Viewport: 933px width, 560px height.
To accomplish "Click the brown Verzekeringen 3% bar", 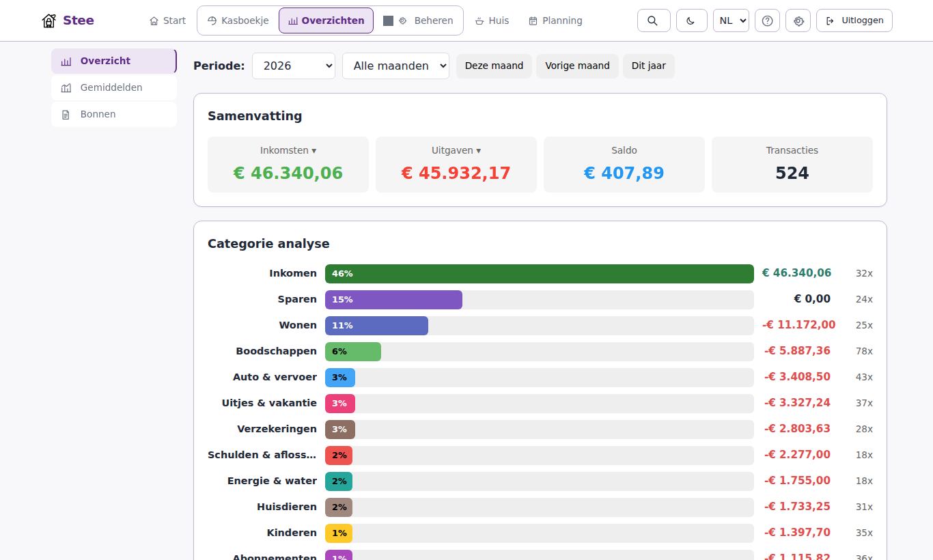I will pyautogui.click(x=340, y=429).
